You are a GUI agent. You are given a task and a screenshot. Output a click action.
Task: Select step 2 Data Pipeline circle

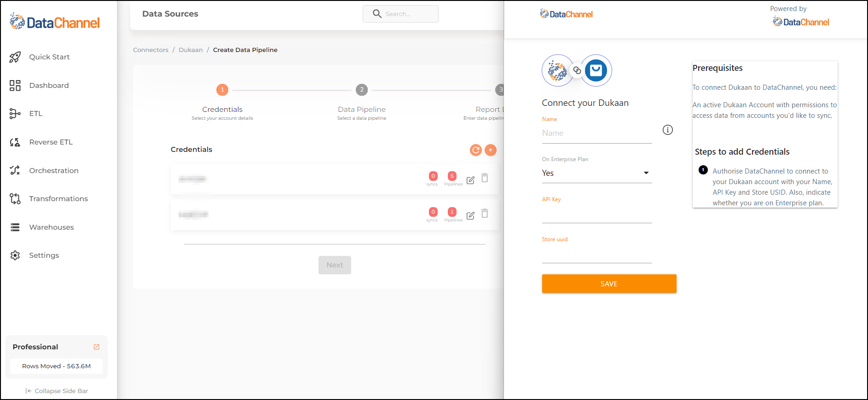point(362,90)
